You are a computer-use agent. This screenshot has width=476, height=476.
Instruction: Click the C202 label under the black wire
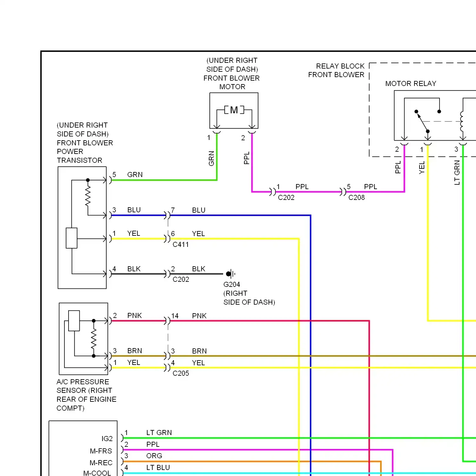(x=181, y=279)
